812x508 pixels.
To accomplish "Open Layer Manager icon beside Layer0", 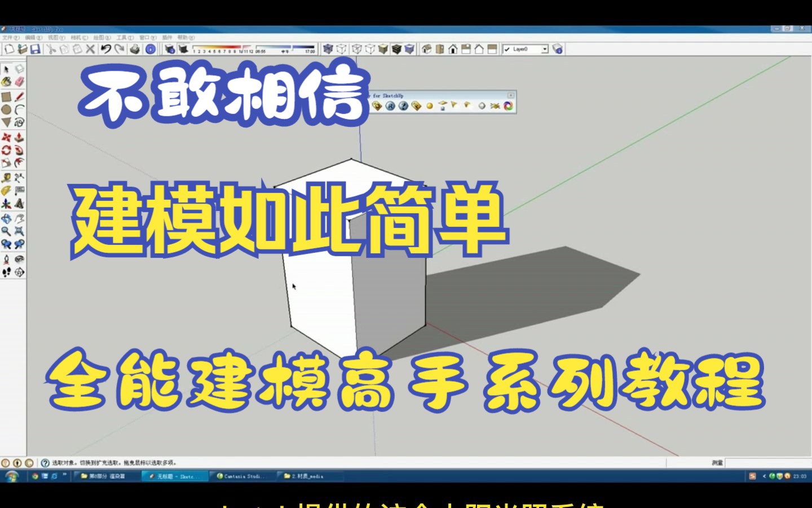I will pos(558,50).
